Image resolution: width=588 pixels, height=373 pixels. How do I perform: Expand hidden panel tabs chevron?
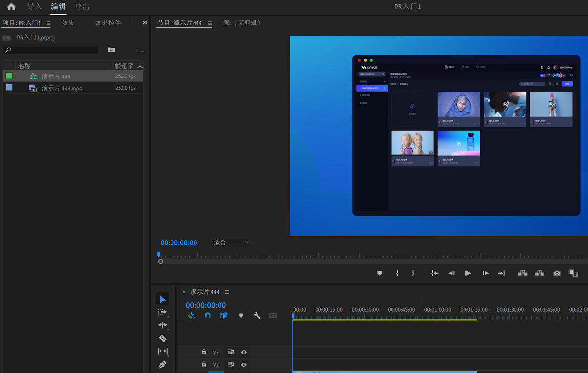pyautogui.click(x=145, y=23)
